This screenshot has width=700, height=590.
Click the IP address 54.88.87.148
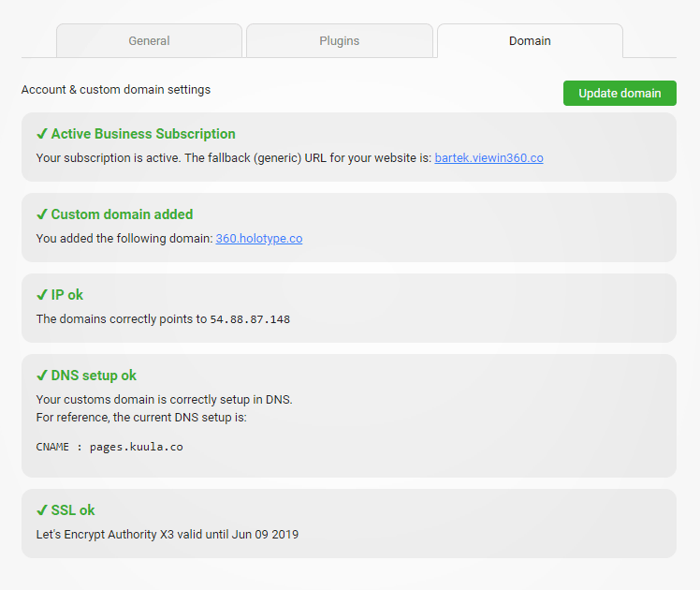(x=250, y=319)
